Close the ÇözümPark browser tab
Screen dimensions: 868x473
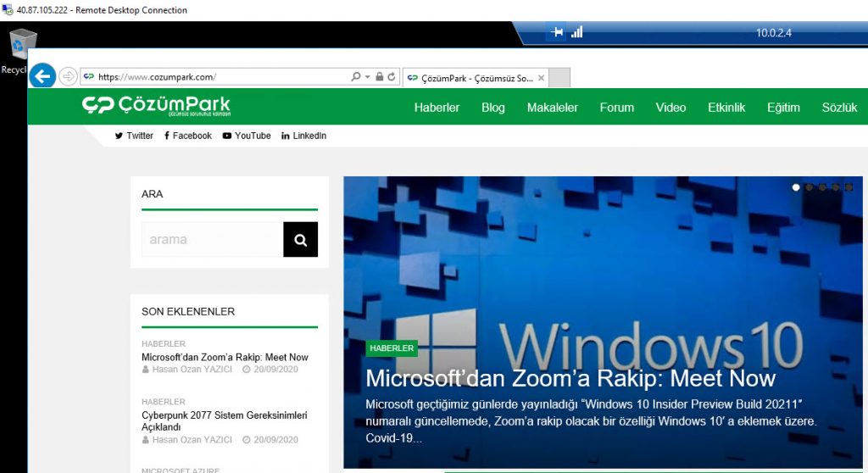click(541, 78)
